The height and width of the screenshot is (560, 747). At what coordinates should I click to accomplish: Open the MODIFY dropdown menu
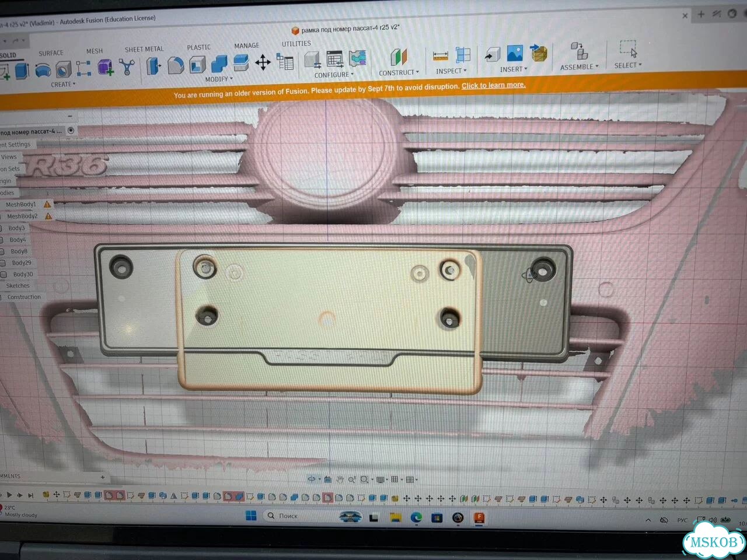(x=219, y=79)
